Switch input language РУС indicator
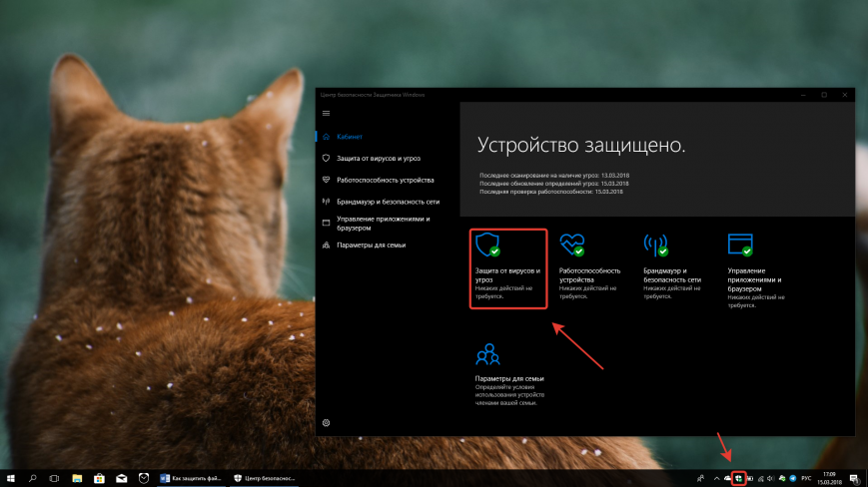 click(806, 478)
